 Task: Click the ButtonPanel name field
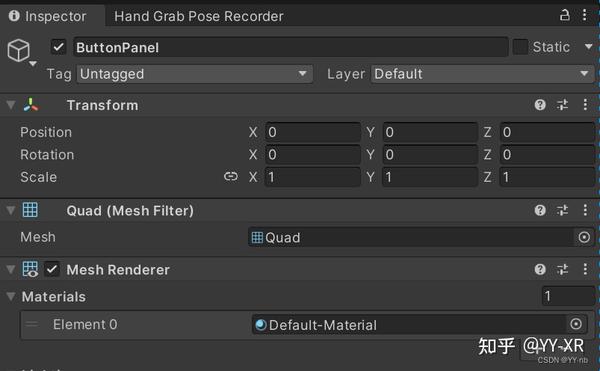pyautogui.click(x=290, y=47)
